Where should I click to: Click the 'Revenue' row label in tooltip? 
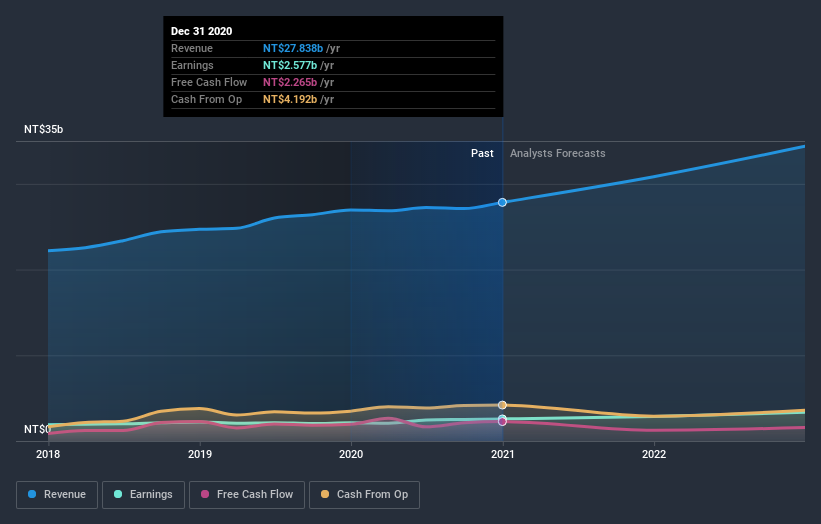tap(192, 48)
